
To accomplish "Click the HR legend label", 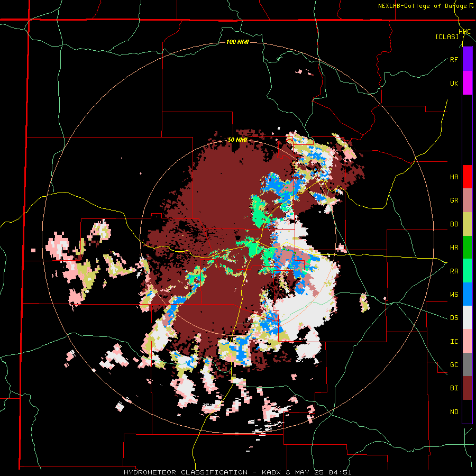I will pyautogui.click(x=454, y=248).
